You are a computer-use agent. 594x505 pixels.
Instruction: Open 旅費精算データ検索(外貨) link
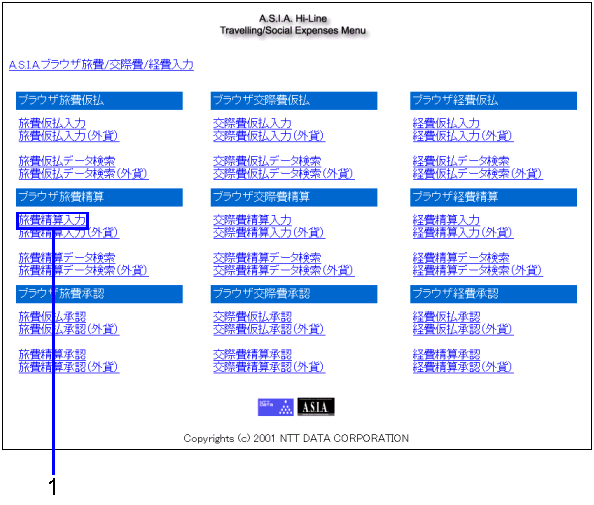coord(83,270)
